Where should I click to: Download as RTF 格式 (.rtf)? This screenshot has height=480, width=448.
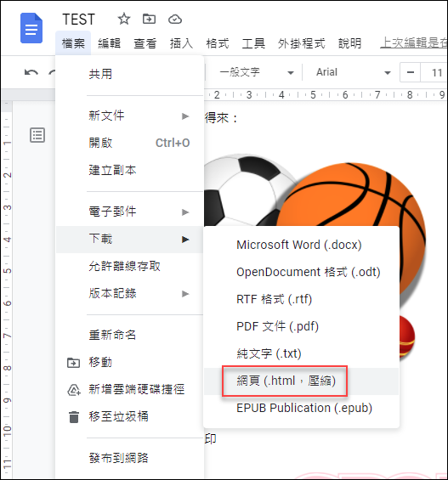click(301, 299)
